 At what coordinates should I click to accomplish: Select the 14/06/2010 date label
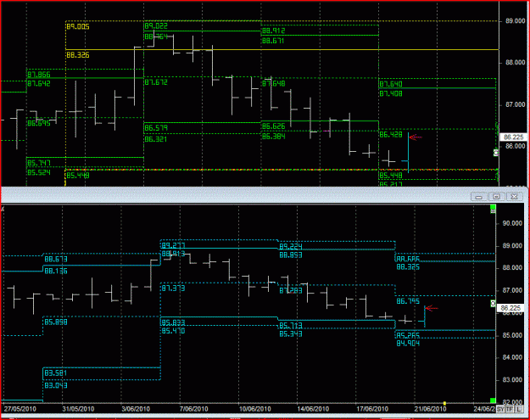tap(313, 409)
